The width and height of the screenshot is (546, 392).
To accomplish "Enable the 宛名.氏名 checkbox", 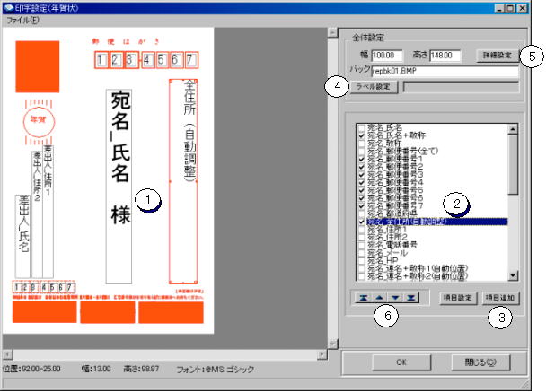I will 361,128.
